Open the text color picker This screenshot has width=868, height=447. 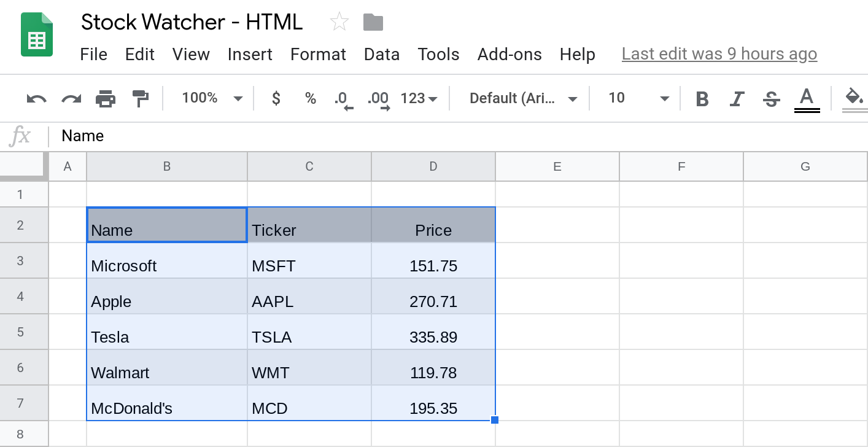coord(807,99)
